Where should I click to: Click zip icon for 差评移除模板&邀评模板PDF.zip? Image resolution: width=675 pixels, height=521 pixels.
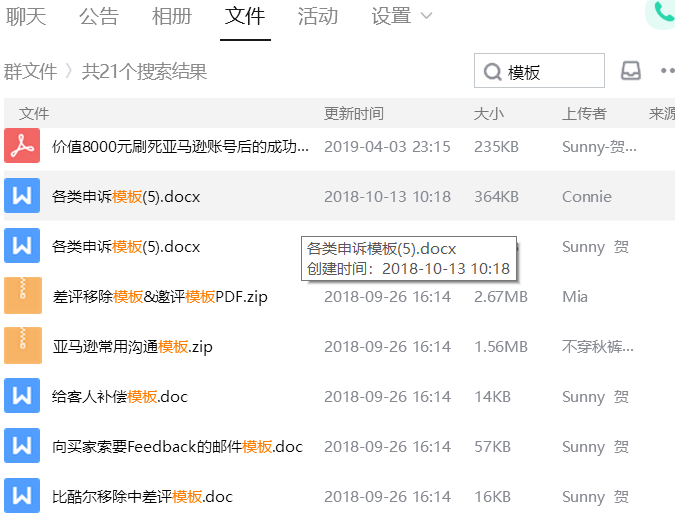pyautogui.click(x=23, y=295)
